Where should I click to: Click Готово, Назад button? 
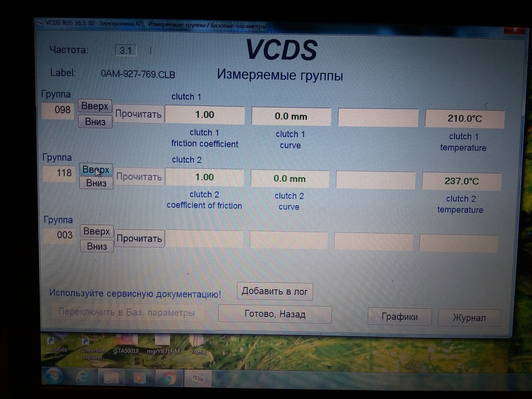tap(275, 314)
